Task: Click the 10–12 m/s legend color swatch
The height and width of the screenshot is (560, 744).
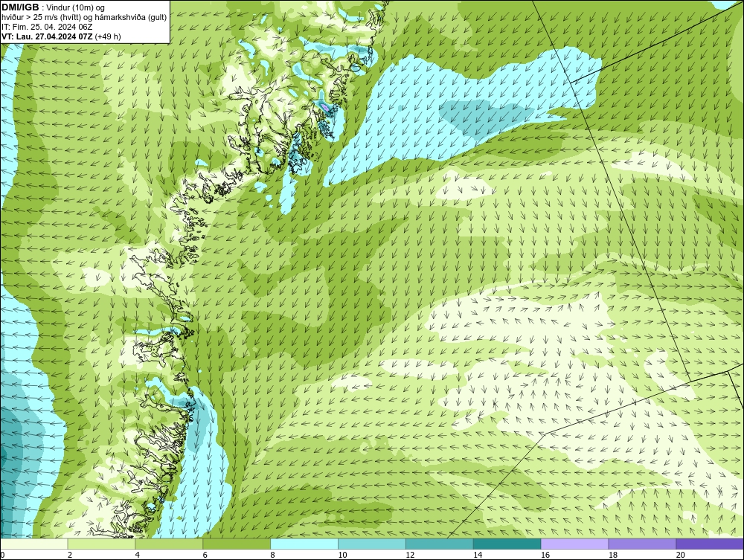Action: pyautogui.click(x=372, y=544)
